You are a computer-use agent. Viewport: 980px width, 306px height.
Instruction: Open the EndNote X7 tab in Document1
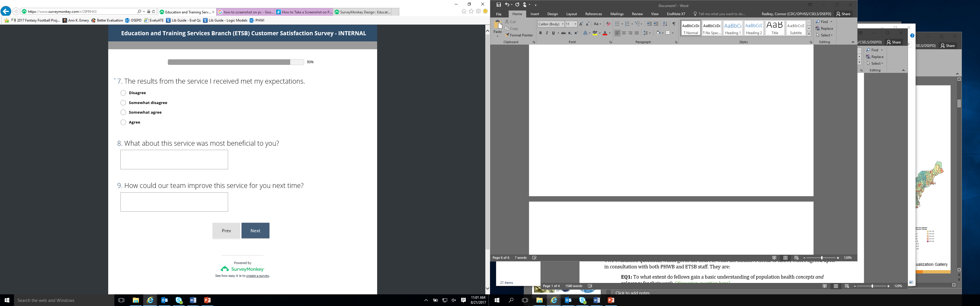pos(676,14)
